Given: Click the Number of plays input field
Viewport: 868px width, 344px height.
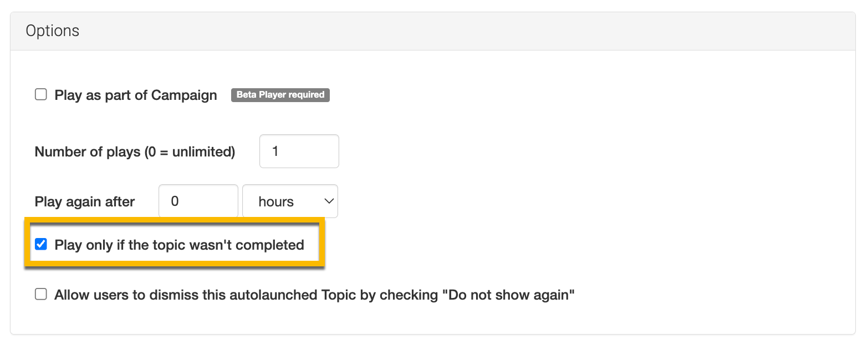Looking at the screenshot, I should pos(299,151).
